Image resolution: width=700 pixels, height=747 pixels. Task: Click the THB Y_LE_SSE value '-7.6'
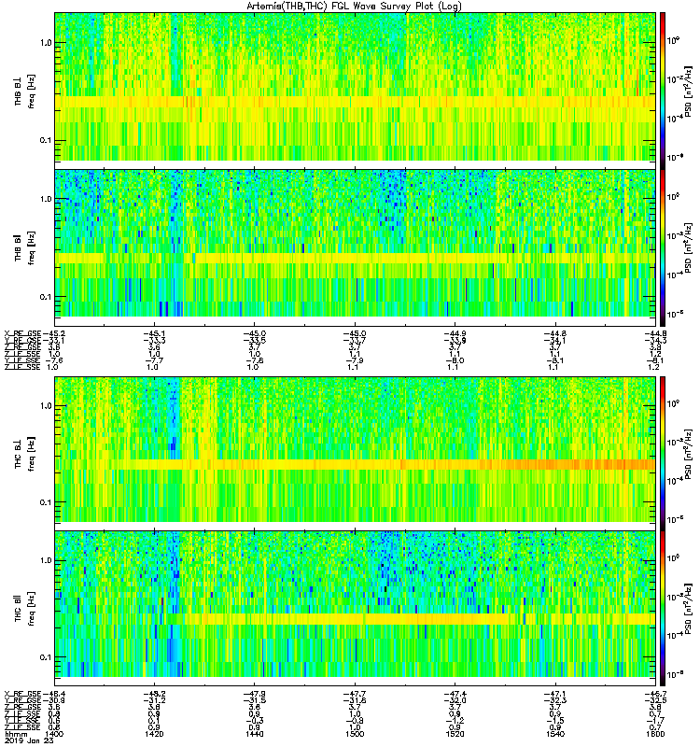(x=54, y=360)
